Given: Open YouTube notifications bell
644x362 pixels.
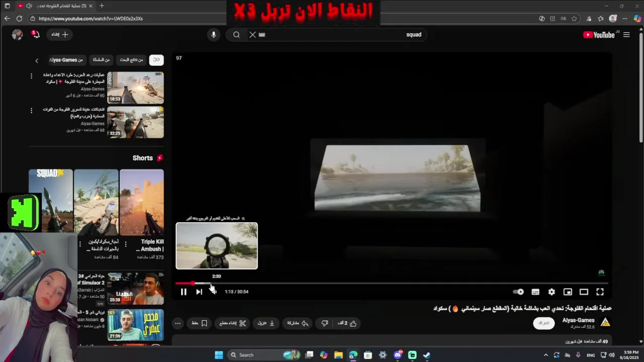Looking at the screenshot, I should tap(36, 35).
